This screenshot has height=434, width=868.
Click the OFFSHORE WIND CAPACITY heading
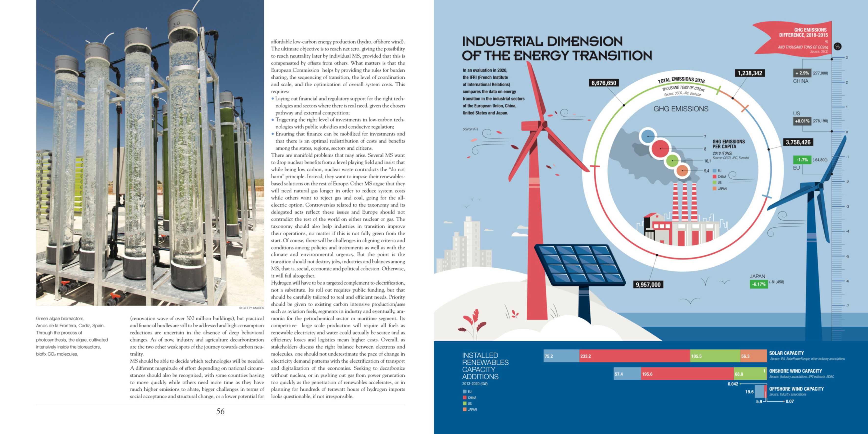[x=796, y=388]
